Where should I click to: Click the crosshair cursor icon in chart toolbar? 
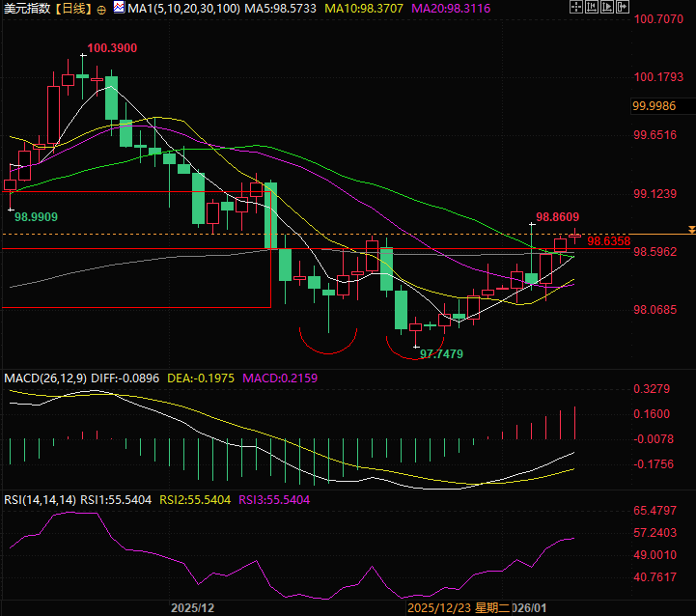click(575, 7)
